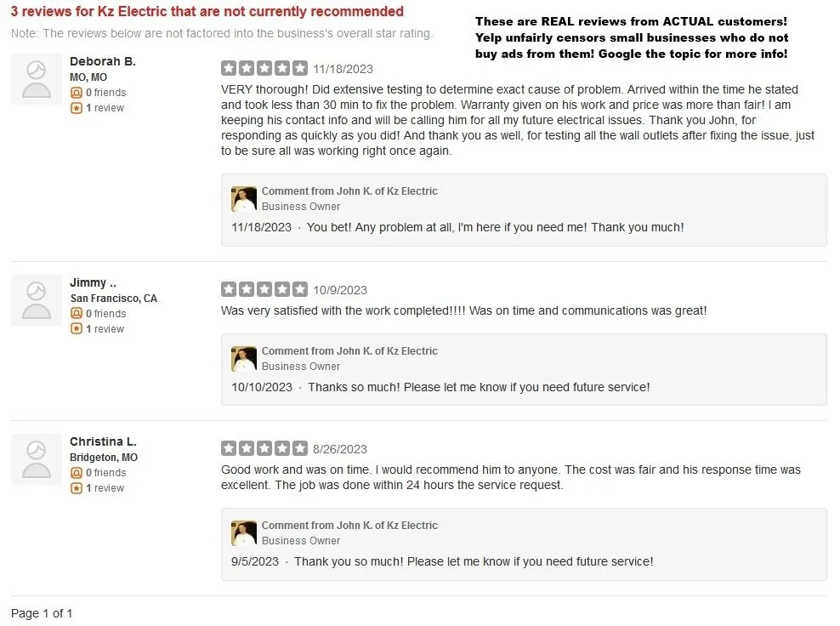Click Jimmy's friends count icon

[76, 314]
